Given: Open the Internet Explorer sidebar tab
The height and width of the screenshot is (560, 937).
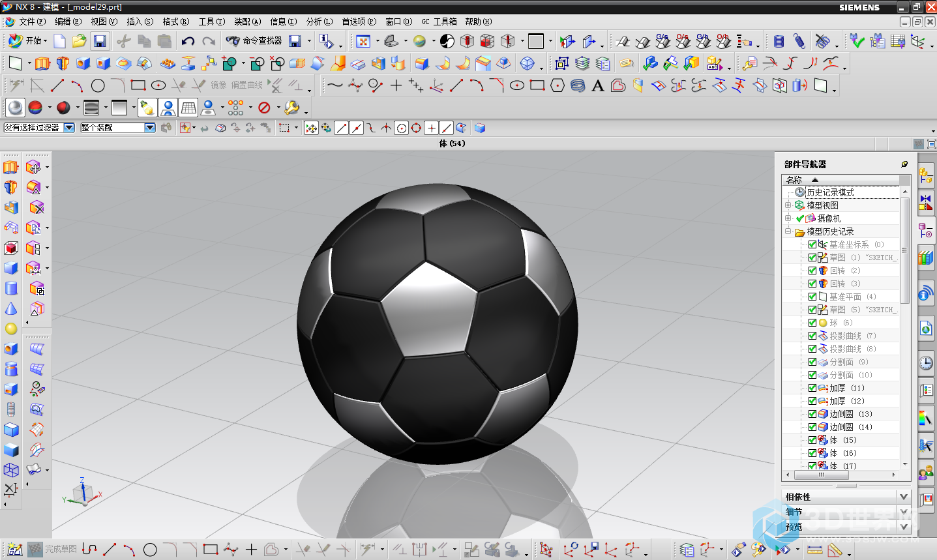Looking at the screenshot, I should pos(926,329).
